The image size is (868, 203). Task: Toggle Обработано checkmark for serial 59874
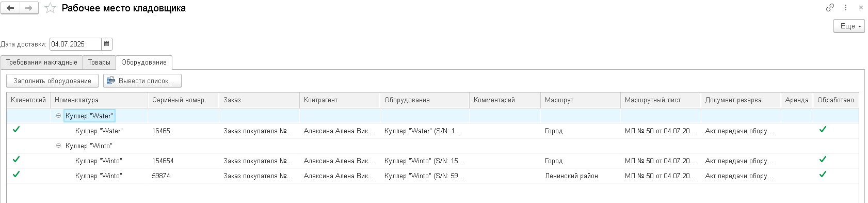(823, 175)
